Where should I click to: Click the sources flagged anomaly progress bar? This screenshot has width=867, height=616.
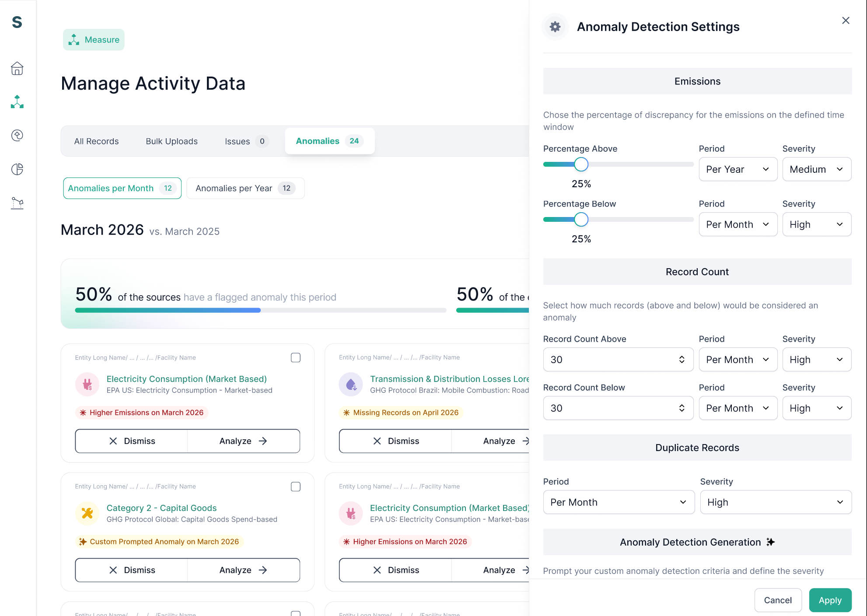pos(260,310)
